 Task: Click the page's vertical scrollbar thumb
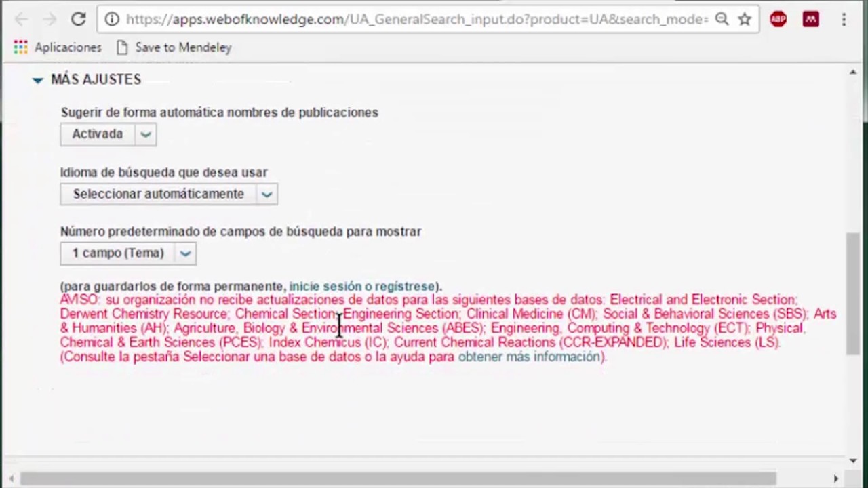click(x=853, y=291)
